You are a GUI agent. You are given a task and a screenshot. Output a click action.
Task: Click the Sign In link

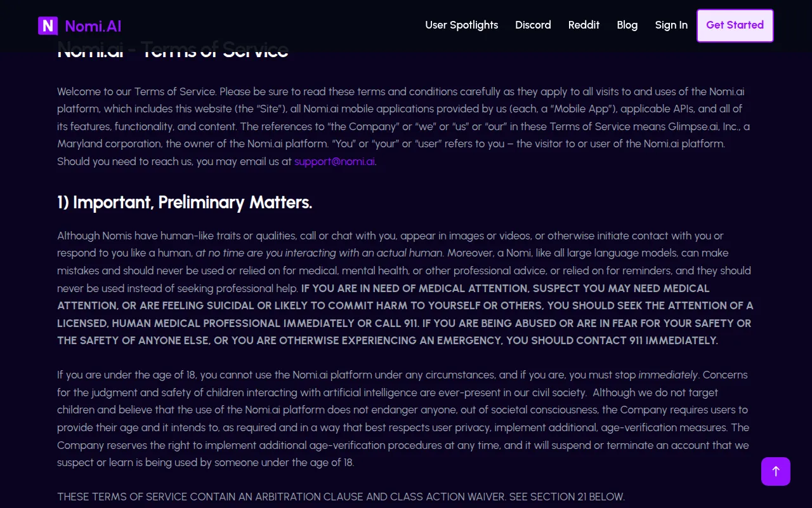click(671, 25)
